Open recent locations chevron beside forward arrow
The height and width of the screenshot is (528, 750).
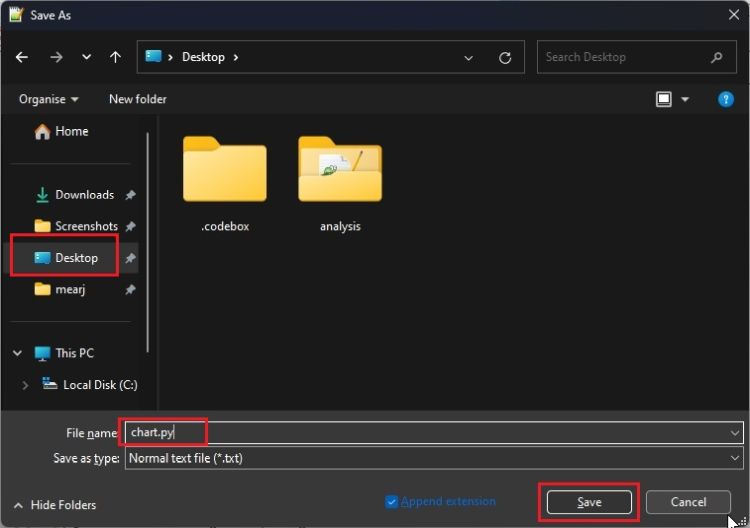[x=86, y=57]
